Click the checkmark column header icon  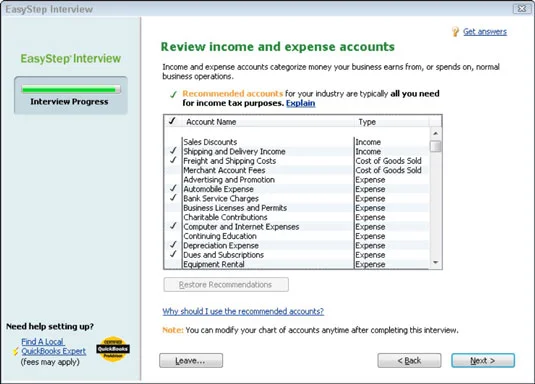click(172, 121)
